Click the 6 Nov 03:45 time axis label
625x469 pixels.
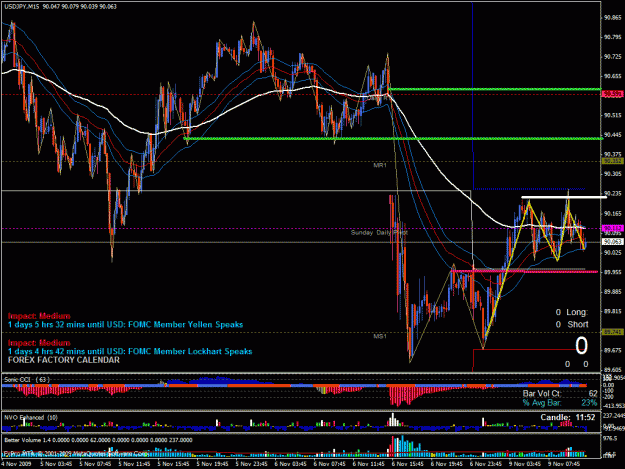pyautogui.click(x=290, y=464)
